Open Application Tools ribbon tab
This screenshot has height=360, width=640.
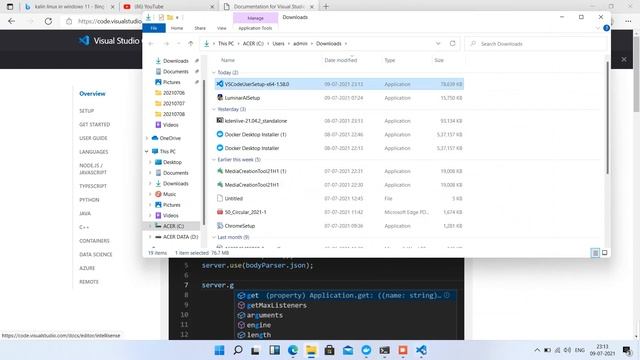(x=255, y=28)
